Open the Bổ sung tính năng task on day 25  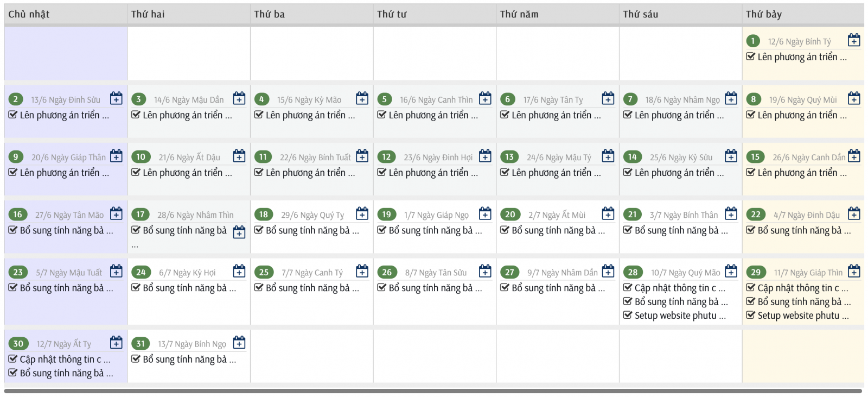point(312,288)
